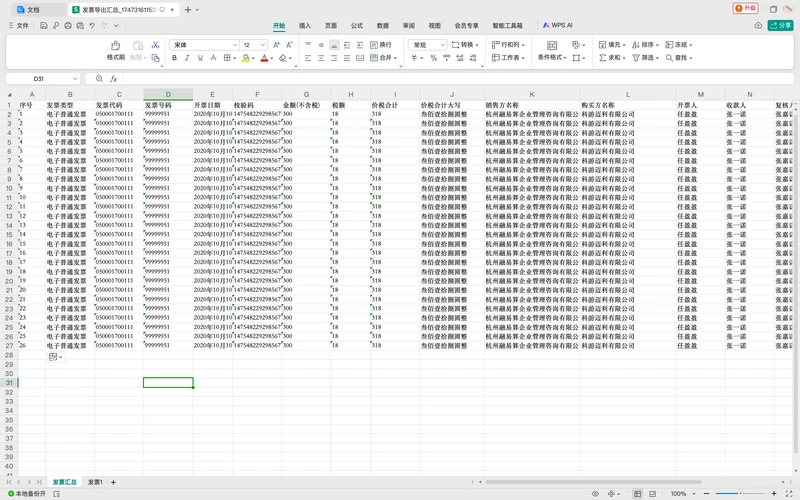Toggle right align button
This screenshot has height=500, width=800.
[334, 58]
